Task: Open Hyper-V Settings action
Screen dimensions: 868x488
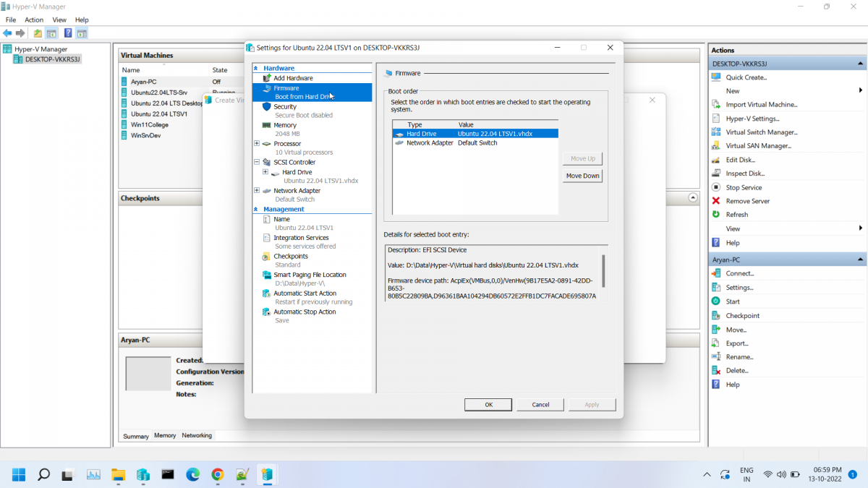Action: pos(752,119)
